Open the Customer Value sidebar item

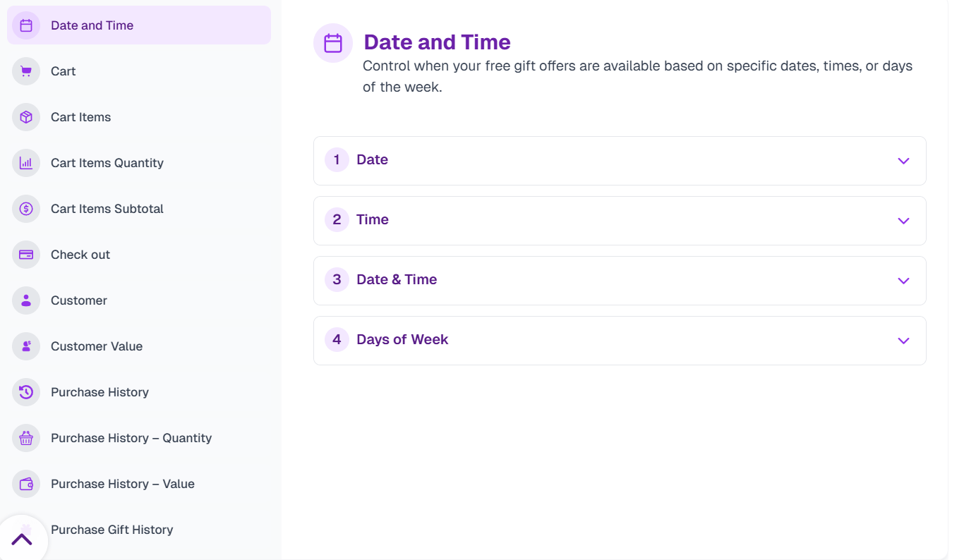click(x=97, y=346)
